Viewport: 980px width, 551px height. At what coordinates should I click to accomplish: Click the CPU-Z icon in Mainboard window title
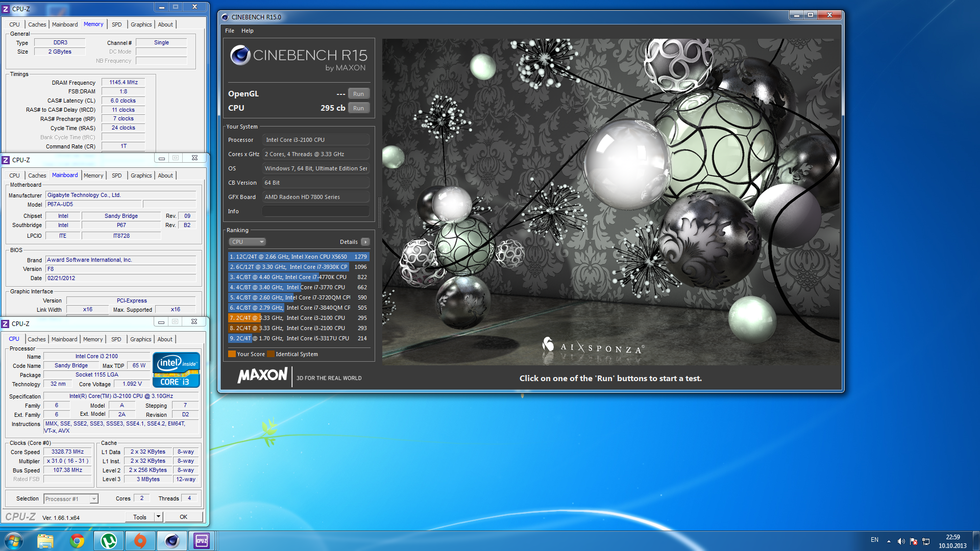pyautogui.click(x=6, y=160)
